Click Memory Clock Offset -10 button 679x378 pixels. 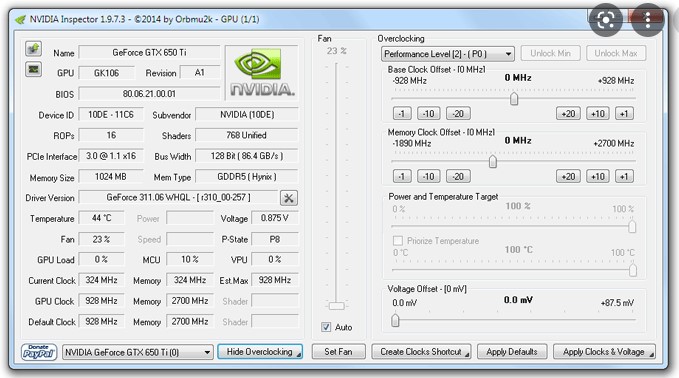tap(429, 176)
